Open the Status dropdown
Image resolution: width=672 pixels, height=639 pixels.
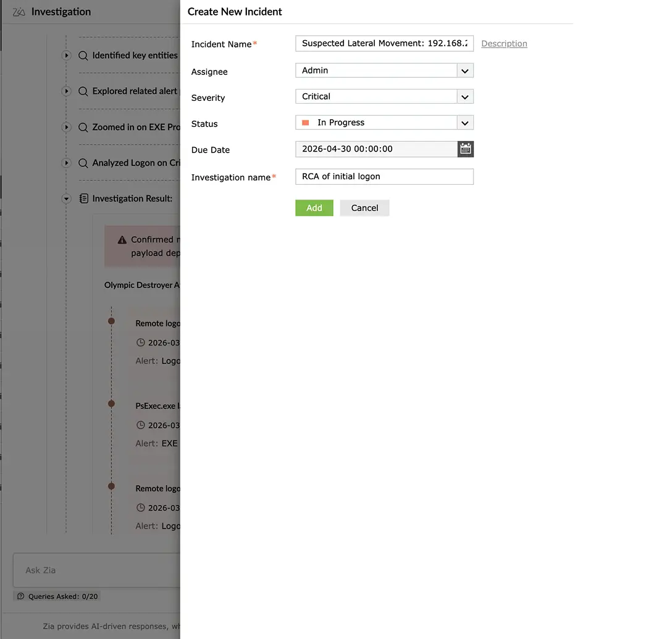(464, 122)
